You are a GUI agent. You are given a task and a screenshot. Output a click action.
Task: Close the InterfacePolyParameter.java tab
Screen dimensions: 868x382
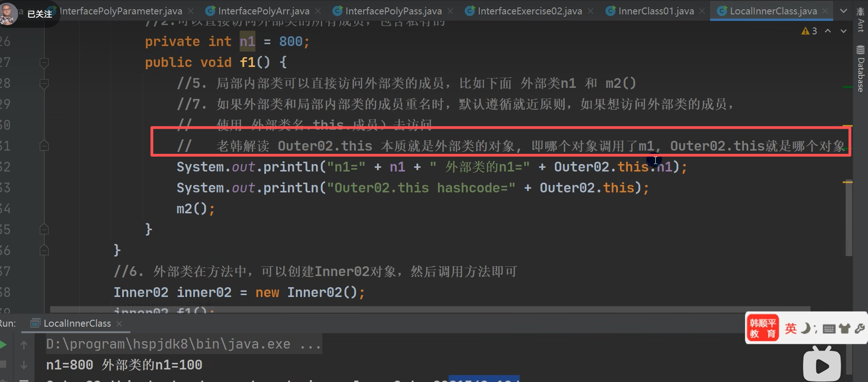pos(191,11)
